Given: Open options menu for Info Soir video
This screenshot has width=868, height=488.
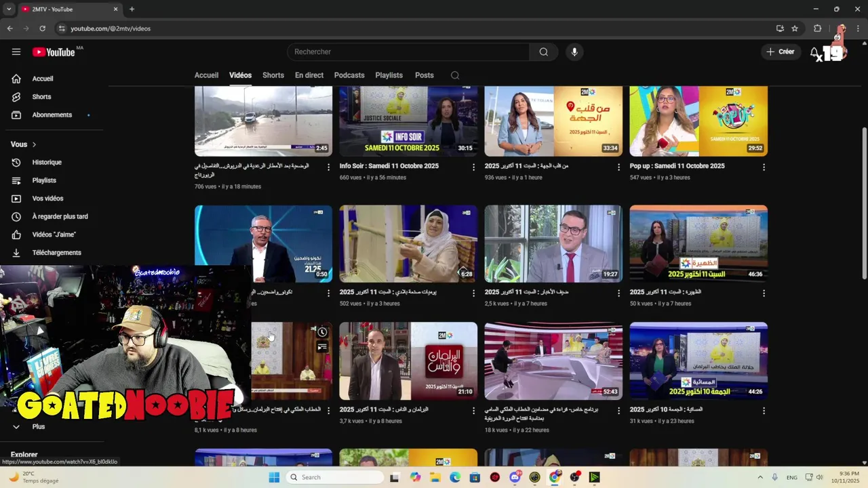Looking at the screenshot, I should coord(473,167).
